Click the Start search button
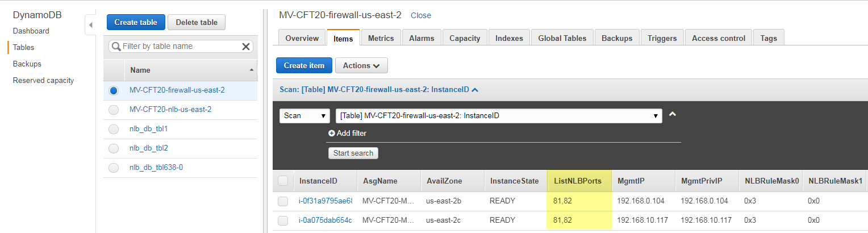Screen dimensions: 868x233 (x=353, y=153)
